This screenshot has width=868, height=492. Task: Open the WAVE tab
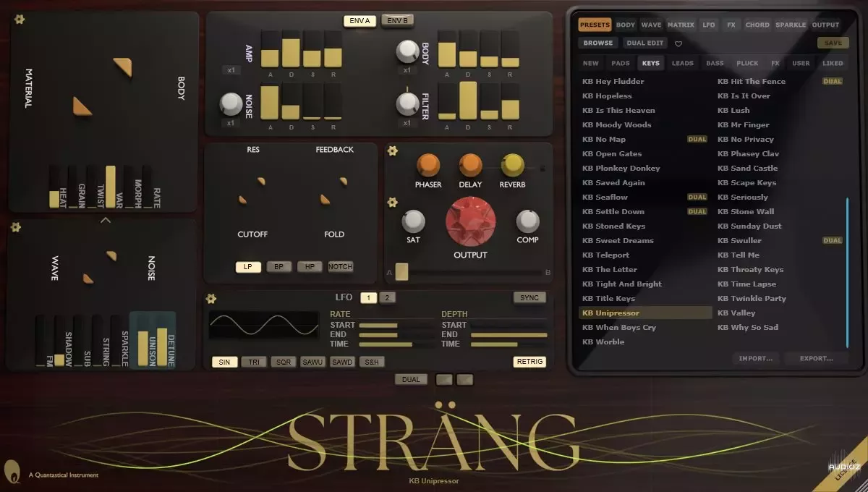click(x=651, y=25)
